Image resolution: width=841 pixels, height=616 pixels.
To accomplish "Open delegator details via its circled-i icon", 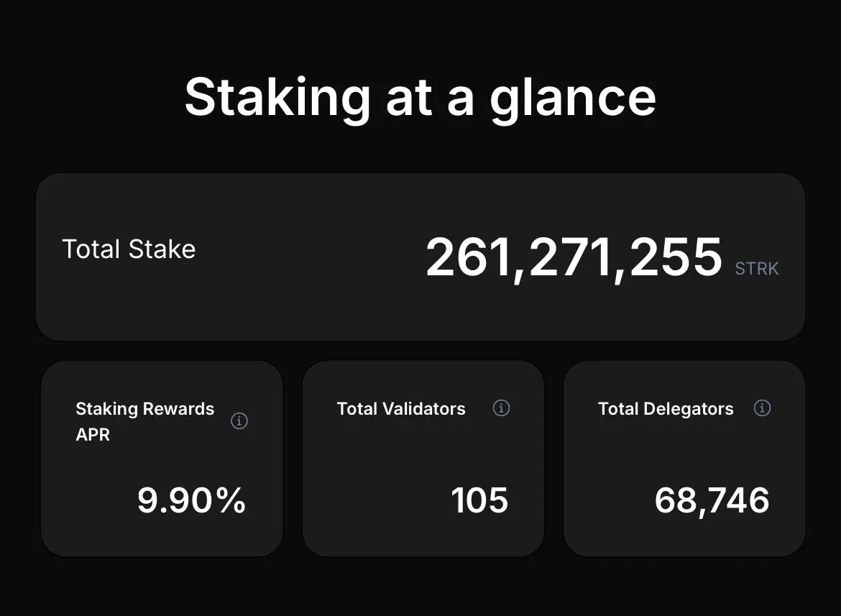I will coord(762,408).
